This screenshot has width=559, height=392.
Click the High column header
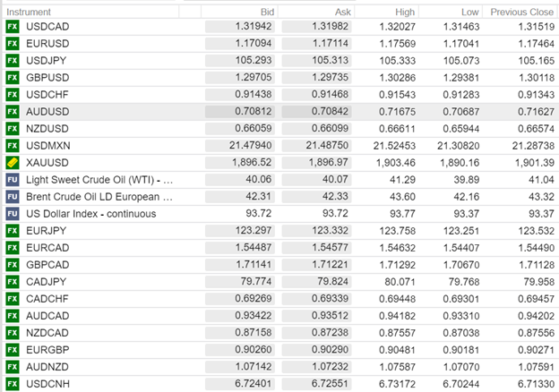(404, 12)
